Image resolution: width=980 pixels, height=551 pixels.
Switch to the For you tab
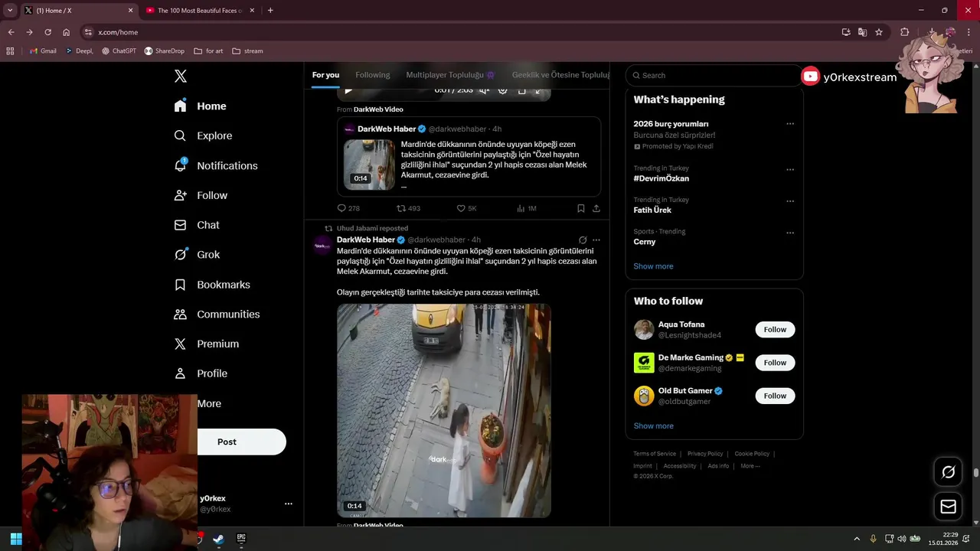tap(325, 75)
